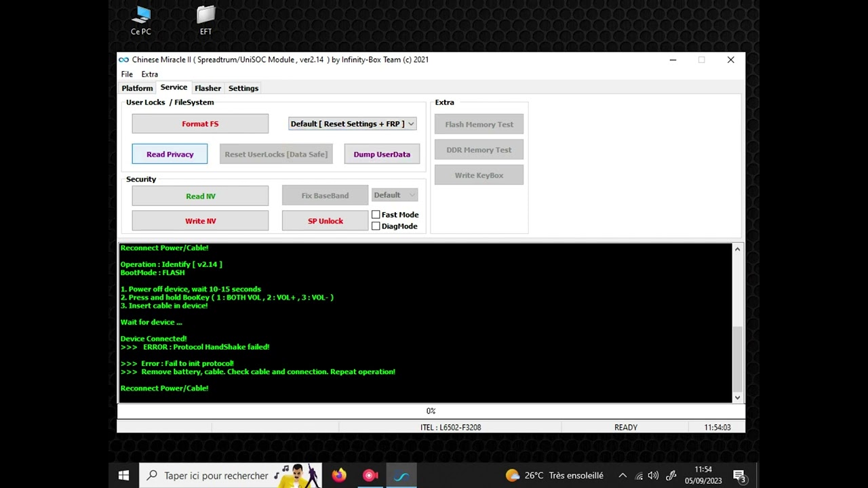The image size is (868, 488).
Task: Click the Flash Memory Test button
Action: click(479, 124)
